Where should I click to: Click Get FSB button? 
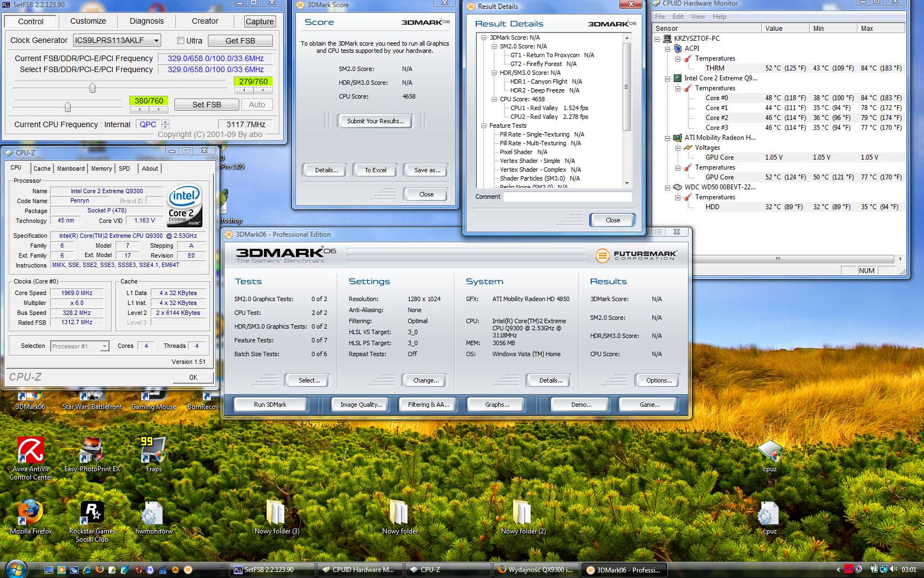tap(240, 40)
